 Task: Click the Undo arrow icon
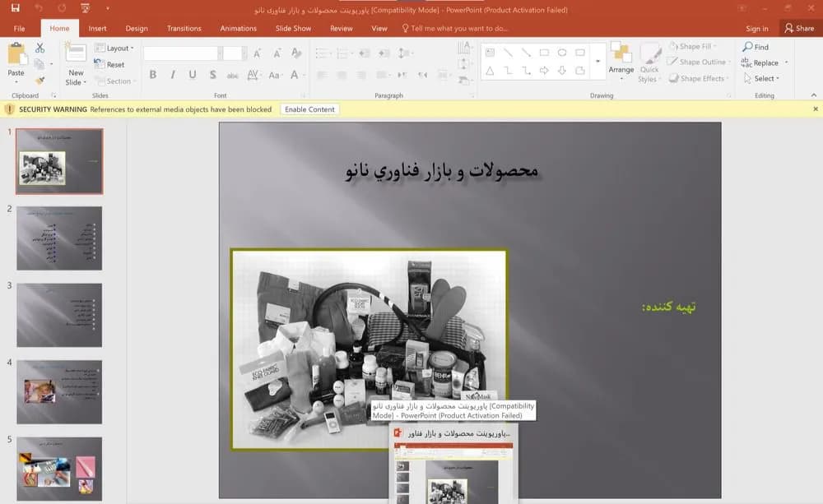click(39, 8)
